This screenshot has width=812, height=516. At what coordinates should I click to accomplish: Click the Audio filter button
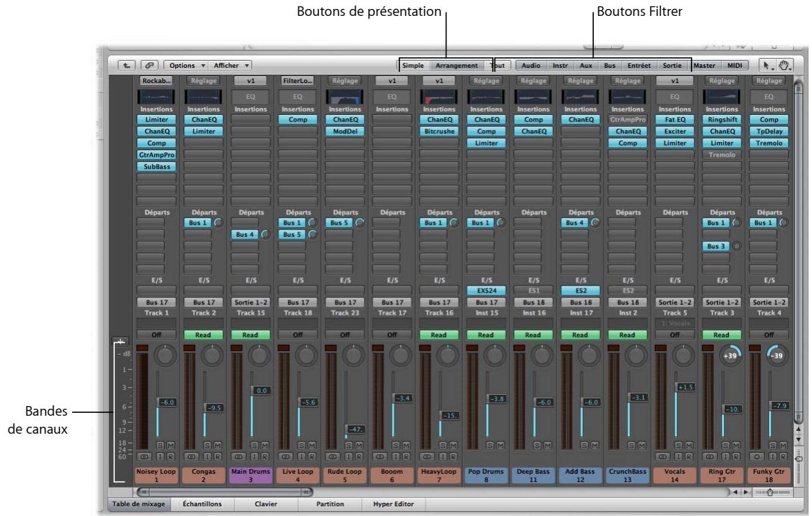(x=531, y=66)
